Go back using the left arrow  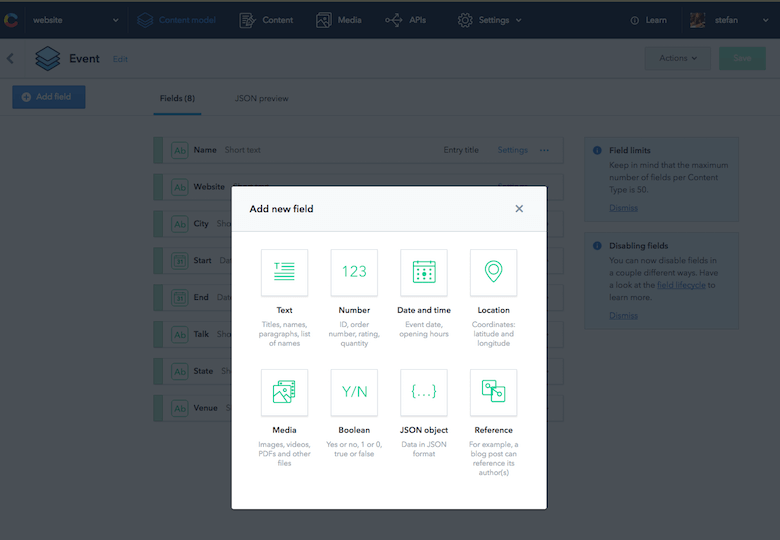click(11, 59)
